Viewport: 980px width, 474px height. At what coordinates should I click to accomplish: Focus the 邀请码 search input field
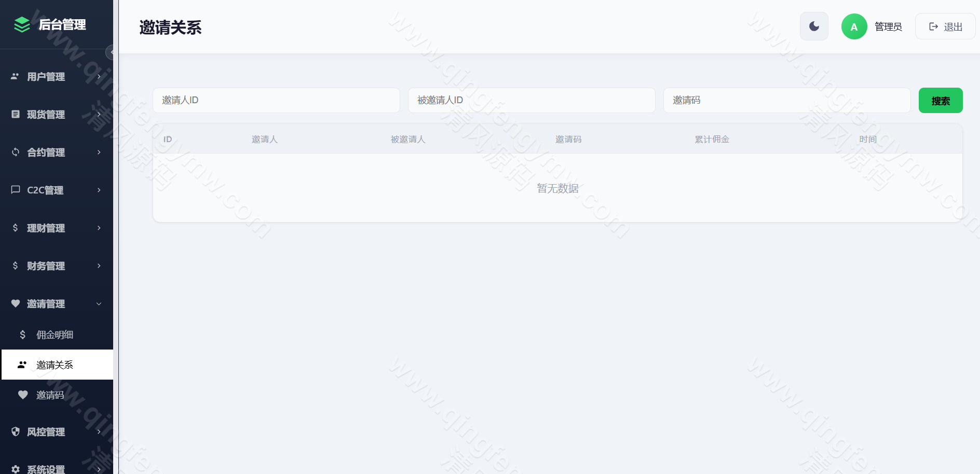(787, 100)
